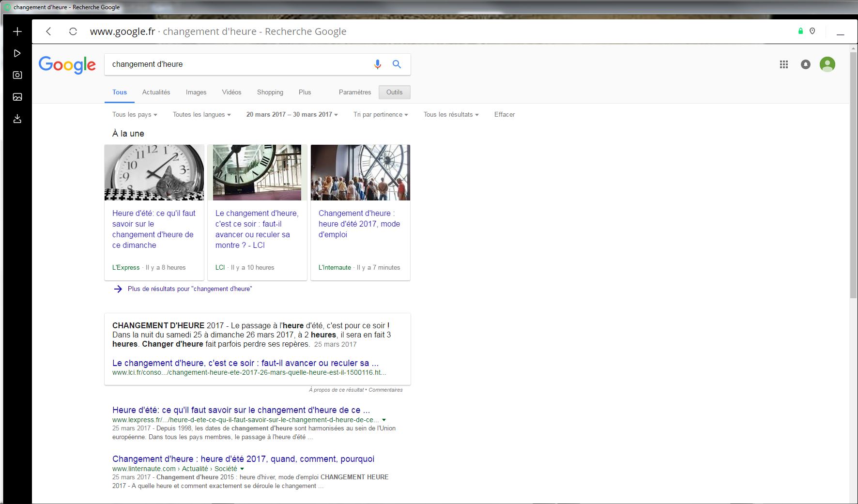Switch to the Images tab
Screen dimensions: 858x504
coord(196,92)
